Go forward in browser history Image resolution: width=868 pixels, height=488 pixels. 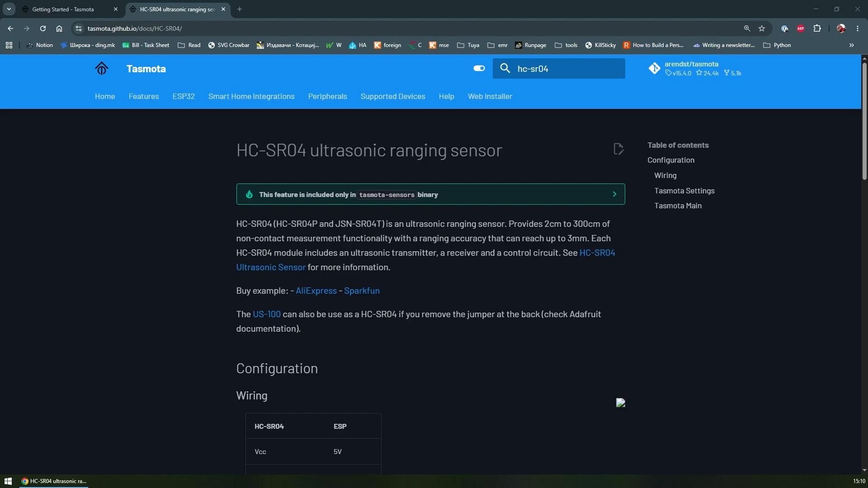[27, 28]
